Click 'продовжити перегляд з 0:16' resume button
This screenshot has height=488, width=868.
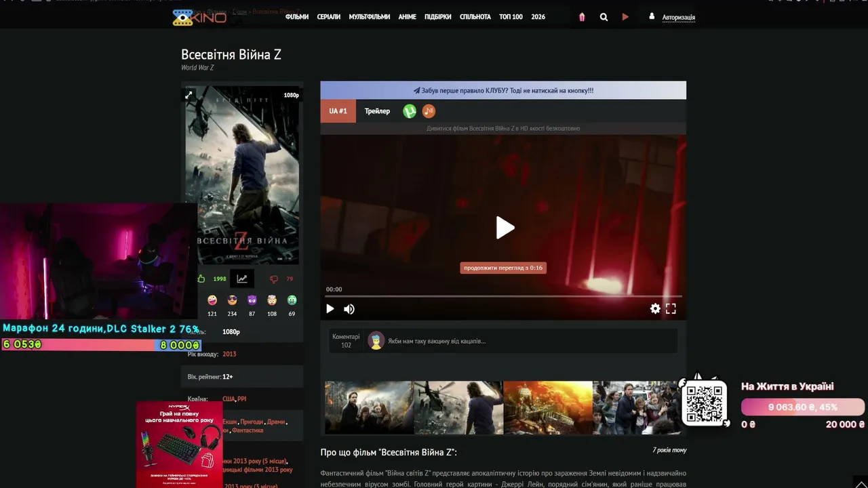click(503, 268)
